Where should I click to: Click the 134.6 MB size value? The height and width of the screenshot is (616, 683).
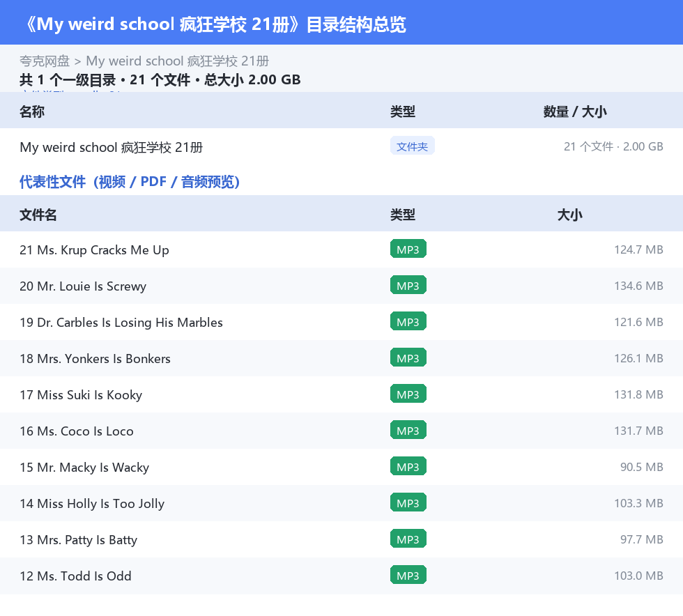(x=638, y=286)
